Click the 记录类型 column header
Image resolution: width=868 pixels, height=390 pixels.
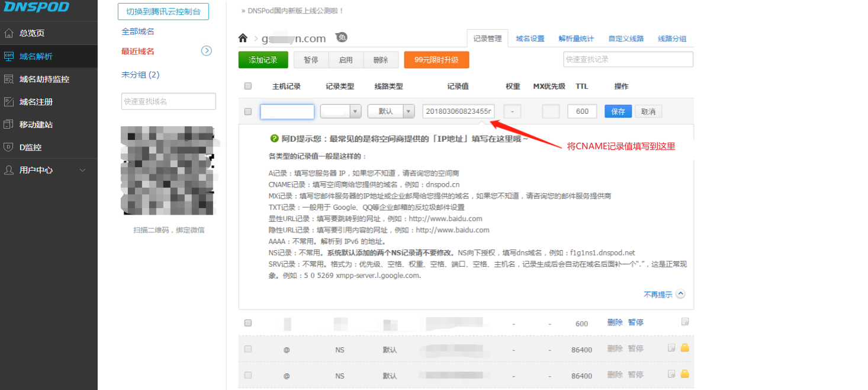click(340, 87)
